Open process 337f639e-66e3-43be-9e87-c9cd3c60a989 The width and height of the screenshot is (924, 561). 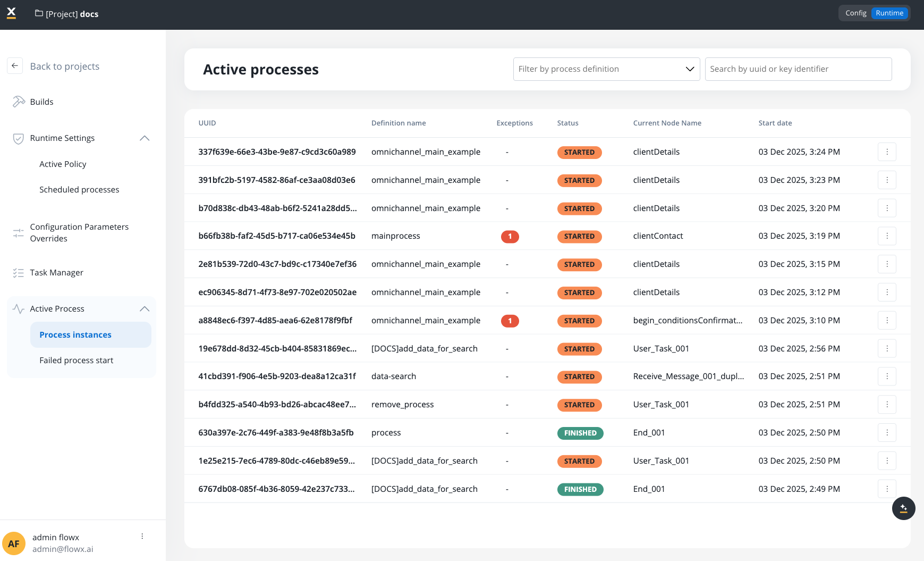277,152
